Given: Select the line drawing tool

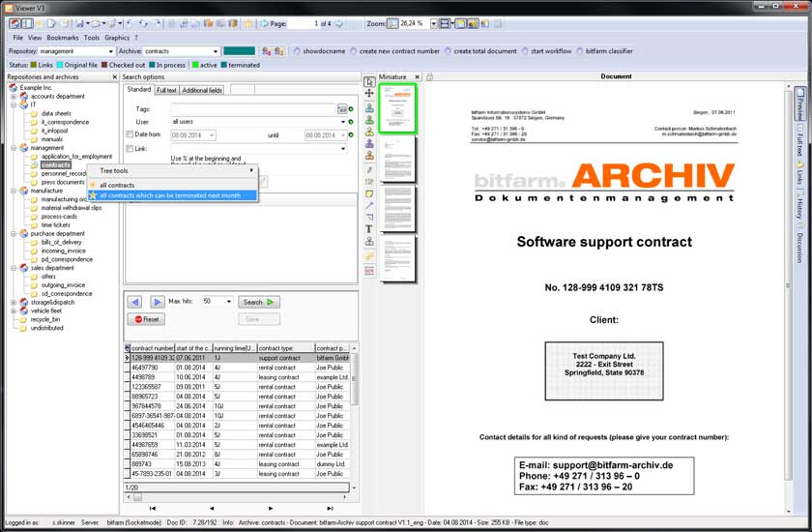Looking at the screenshot, I should tap(369, 206).
